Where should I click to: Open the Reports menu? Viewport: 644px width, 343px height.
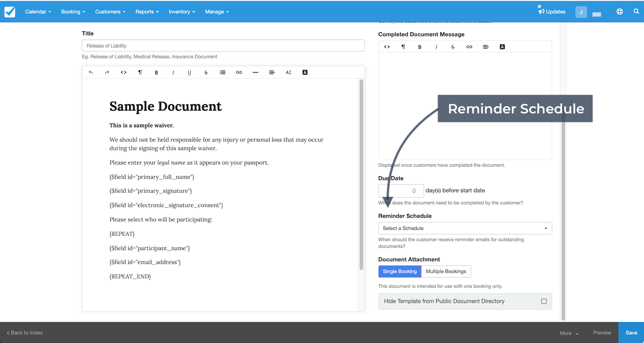tap(147, 12)
